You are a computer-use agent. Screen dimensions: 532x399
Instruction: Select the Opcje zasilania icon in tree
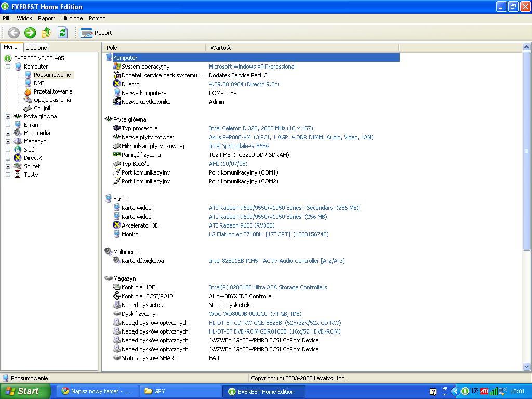[28, 100]
